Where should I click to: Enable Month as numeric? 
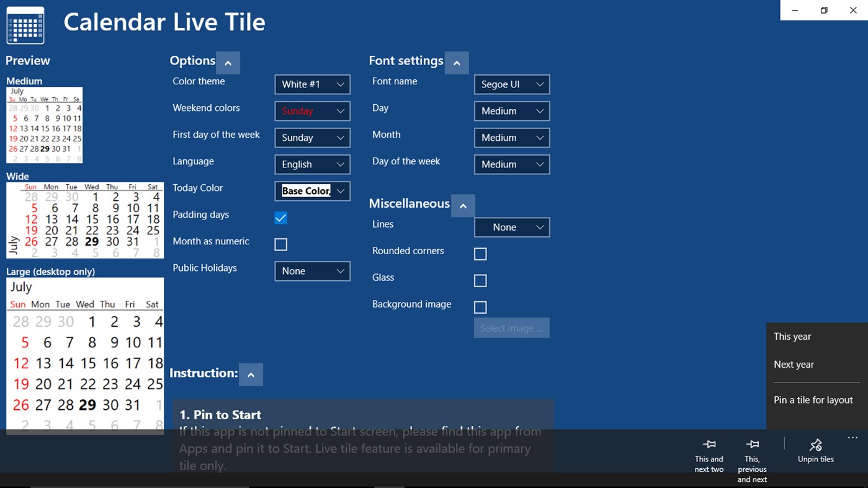tap(280, 244)
